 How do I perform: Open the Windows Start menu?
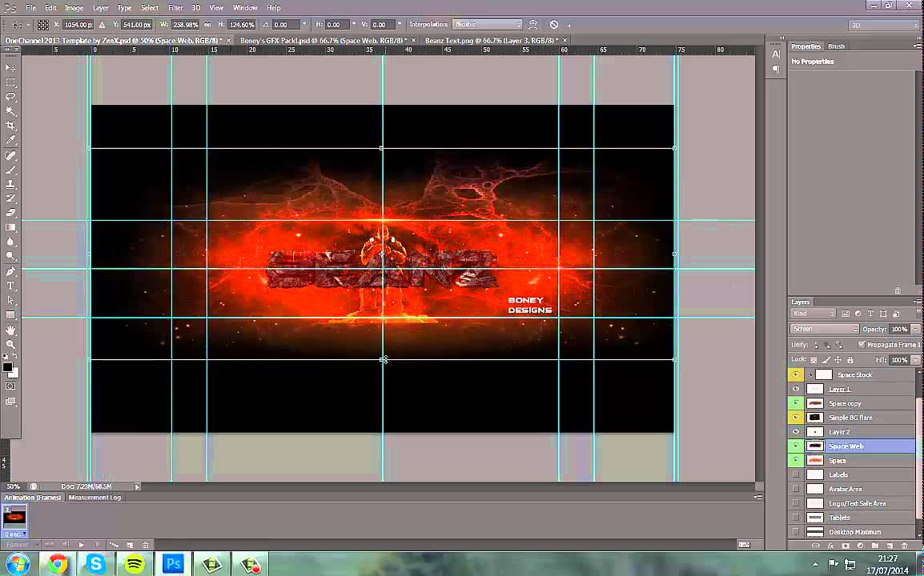18,564
